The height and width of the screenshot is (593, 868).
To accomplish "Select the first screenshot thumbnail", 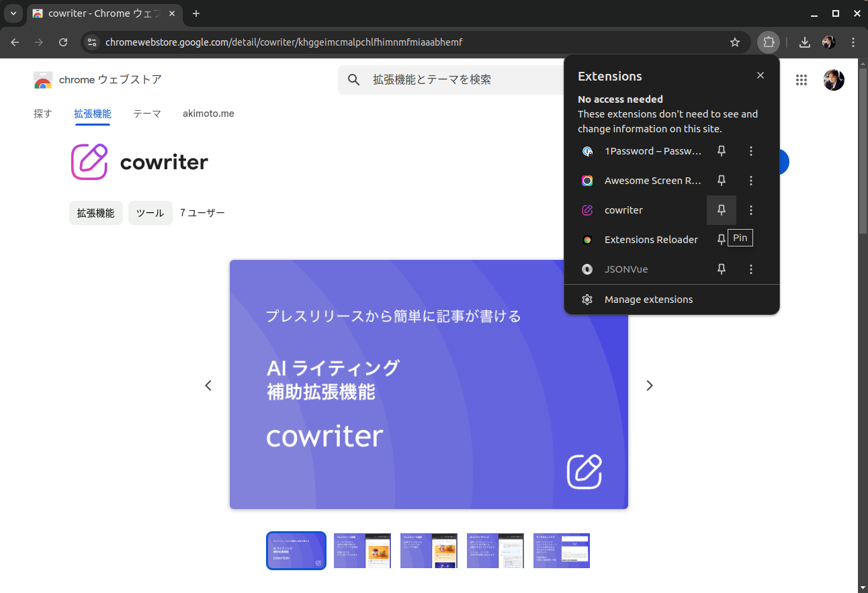I will click(296, 551).
